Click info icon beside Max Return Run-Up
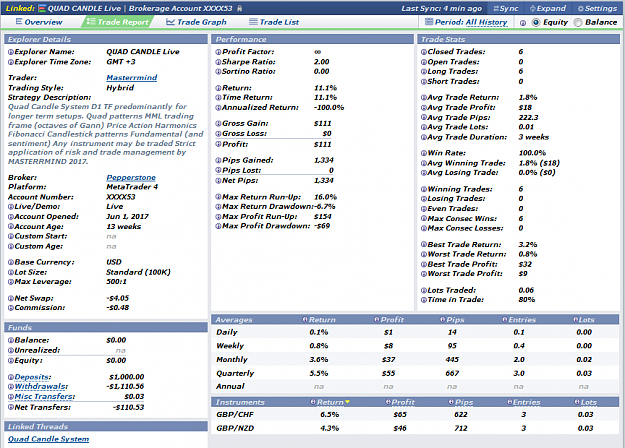This screenshot has height=448, width=625. point(218,197)
